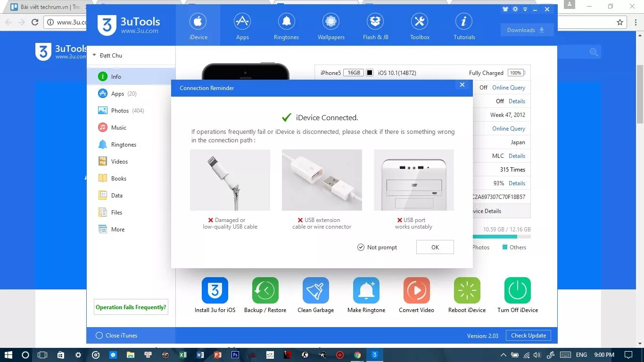Select Photos (404) in the sidebar
The image size is (644, 362).
[131, 110]
